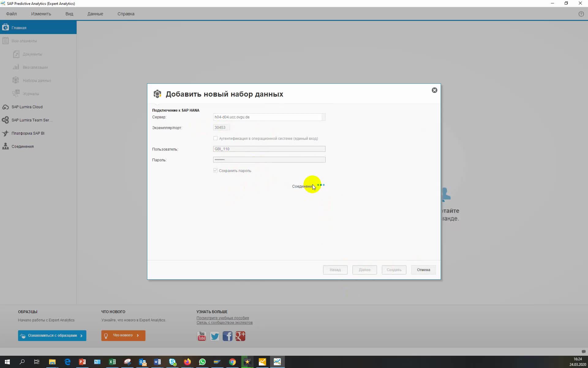Click the Twitter icon
588x368 pixels.
coord(215,336)
